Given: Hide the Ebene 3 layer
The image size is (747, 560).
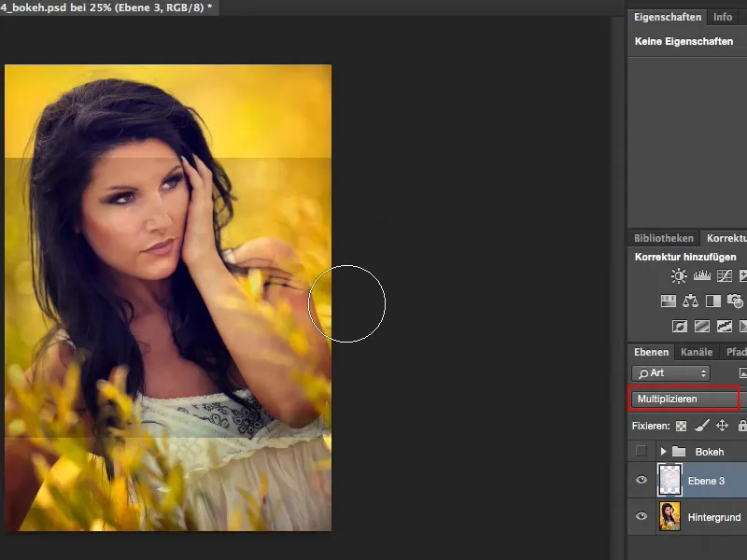Looking at the screenshot, I should pos(641,480).
